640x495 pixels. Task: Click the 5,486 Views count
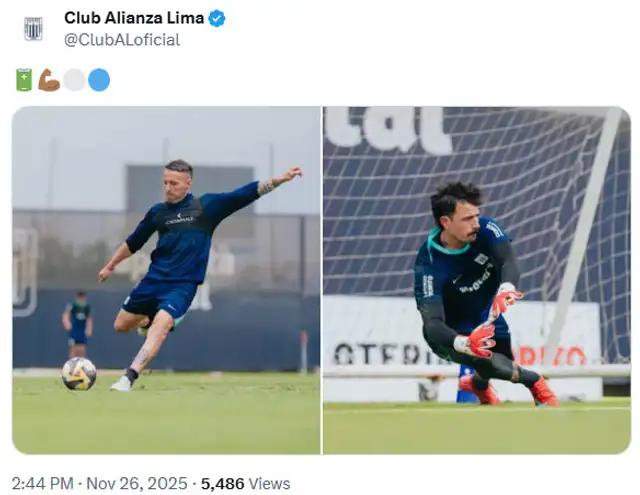tap(245, 484)
